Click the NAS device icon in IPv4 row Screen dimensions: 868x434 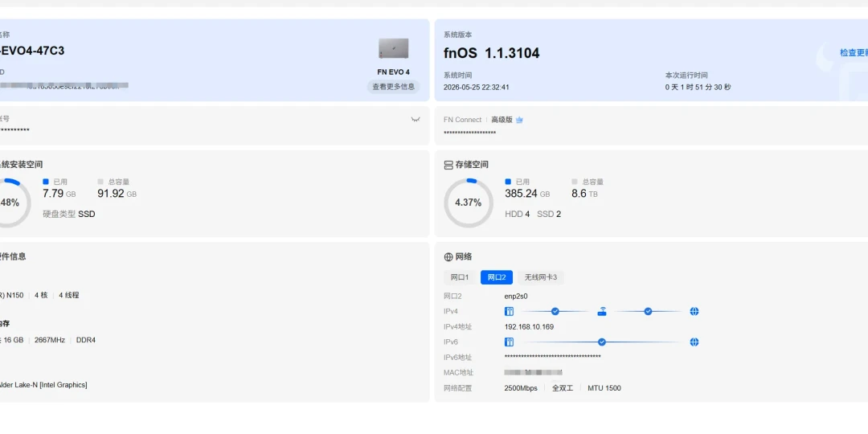[510, 312]
